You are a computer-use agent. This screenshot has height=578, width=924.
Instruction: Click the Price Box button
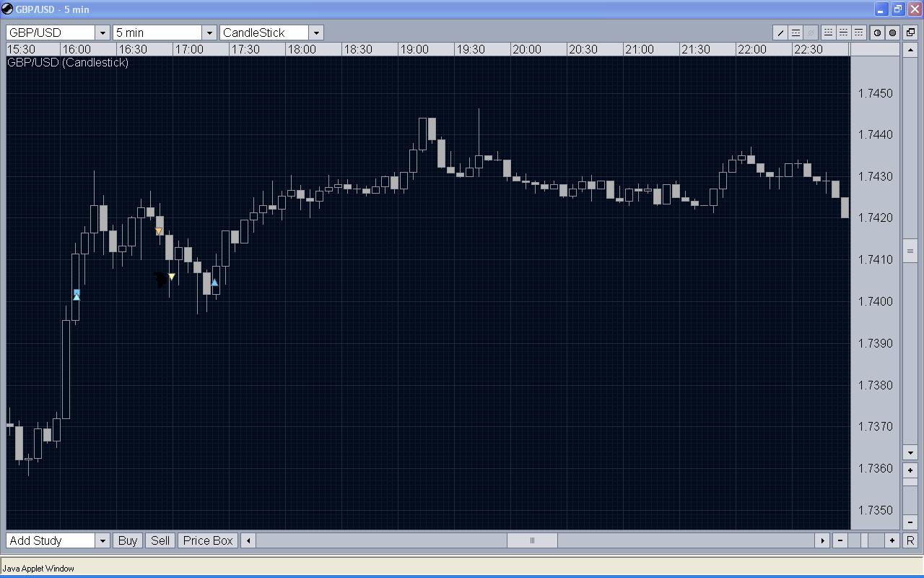(208, 540)
